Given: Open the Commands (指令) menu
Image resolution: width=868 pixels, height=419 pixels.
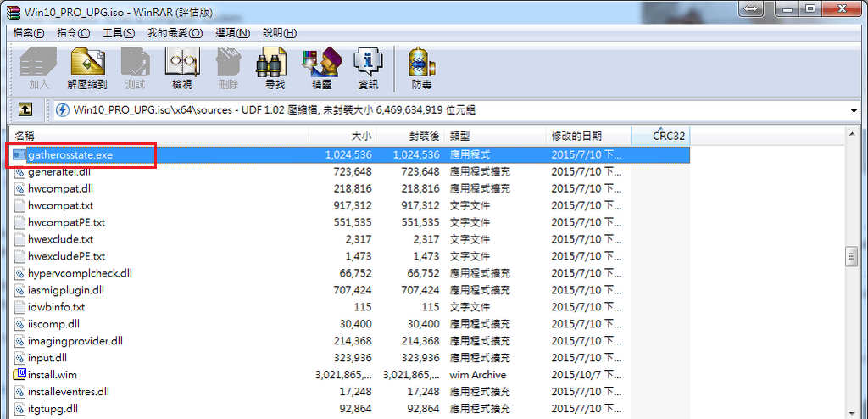Looking at the screenshot, I should click(x=74, y=33).
